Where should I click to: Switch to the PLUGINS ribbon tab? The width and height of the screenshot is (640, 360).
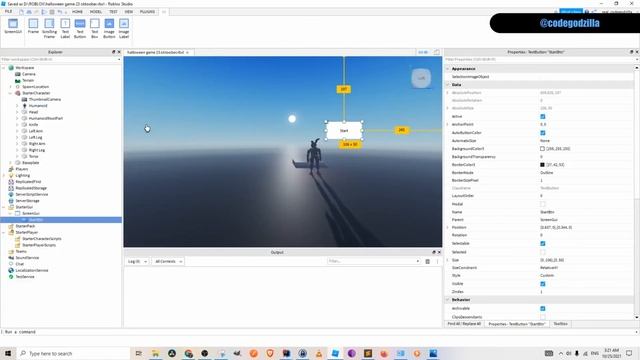pyautogui.click(x=147, y=12)
